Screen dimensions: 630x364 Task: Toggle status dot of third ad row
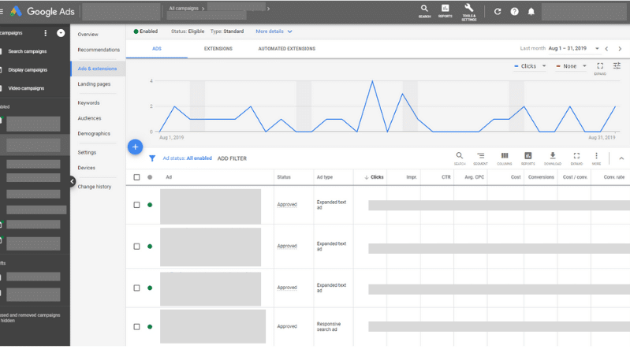tap(150, 288)
